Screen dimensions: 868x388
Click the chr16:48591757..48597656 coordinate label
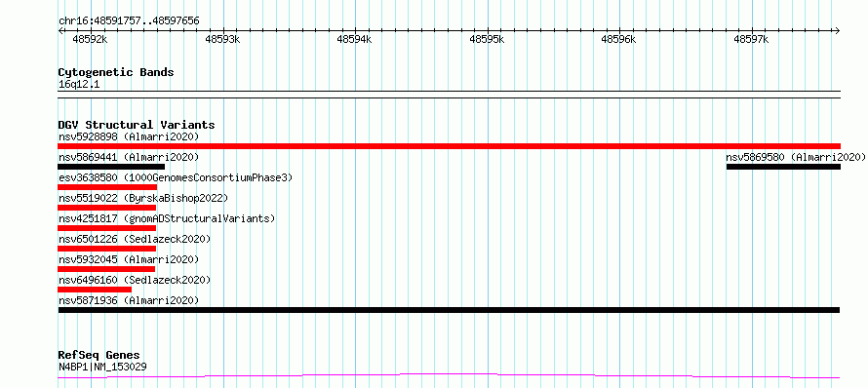[129, 21]
